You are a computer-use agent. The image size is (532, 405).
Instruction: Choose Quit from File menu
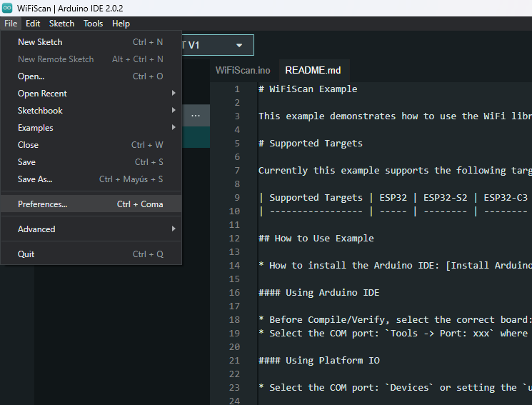click(x=91, y=254)
